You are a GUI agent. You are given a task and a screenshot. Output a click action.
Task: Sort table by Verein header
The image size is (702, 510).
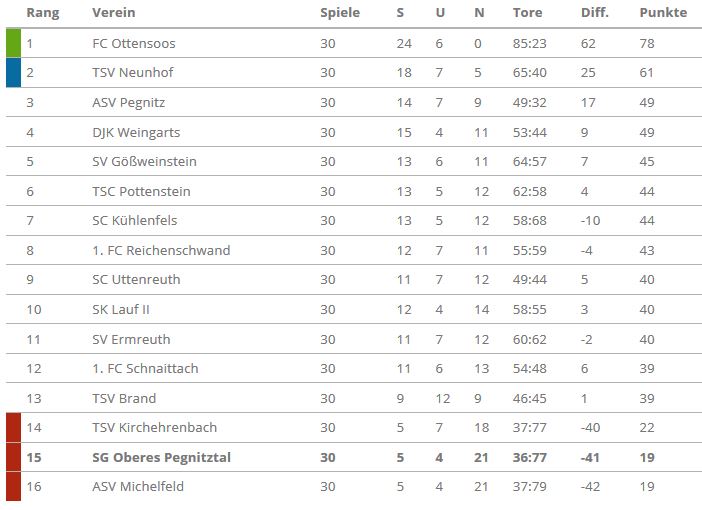click(114, 13)
